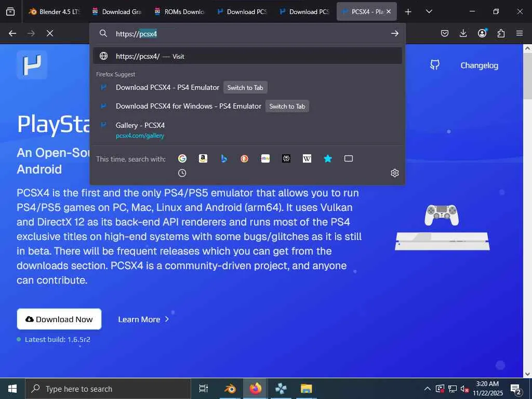Go back to the previous page
The width and height of the screenshot is (532, 399).
point(12,33)
